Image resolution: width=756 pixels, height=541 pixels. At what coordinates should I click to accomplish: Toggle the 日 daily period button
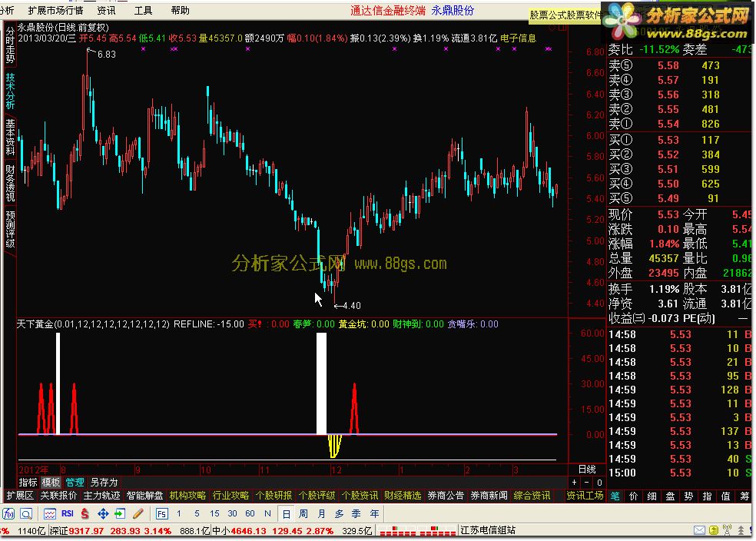(286, 514)
